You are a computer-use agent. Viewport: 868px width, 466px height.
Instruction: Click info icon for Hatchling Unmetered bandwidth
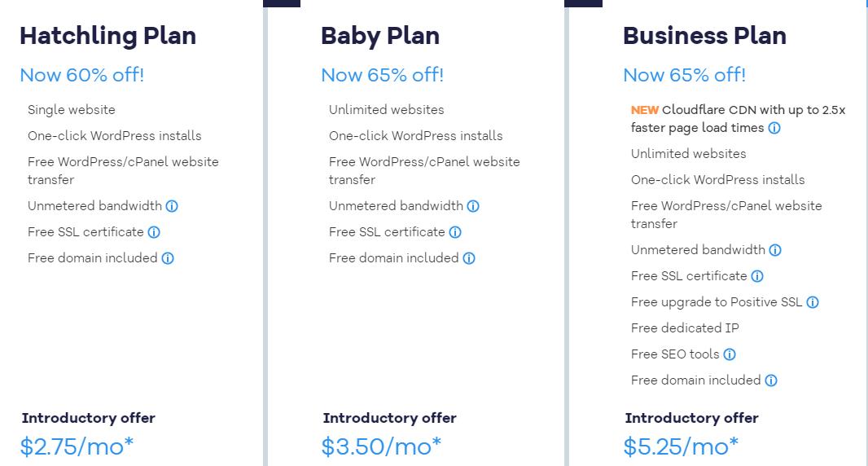[x=172, y=206]
